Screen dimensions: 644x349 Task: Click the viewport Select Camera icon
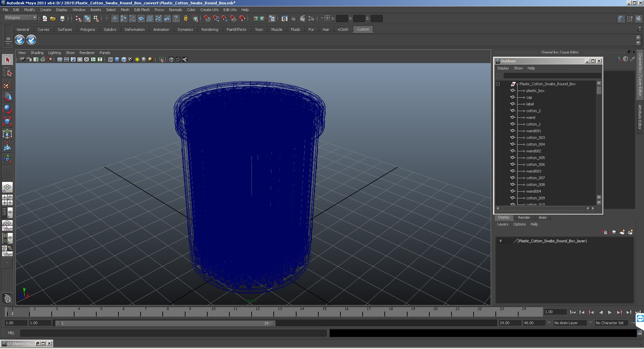pyautogui.click(x=22, y=59)
